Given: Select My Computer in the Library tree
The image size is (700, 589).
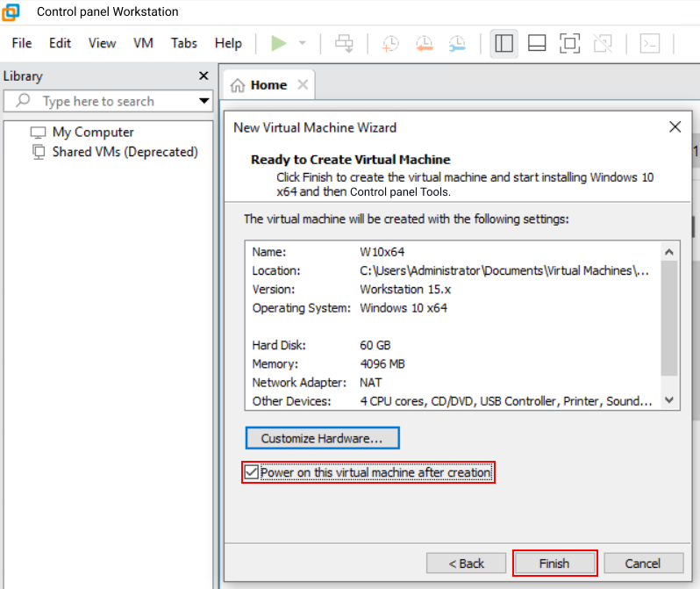Looking at the screenshot, I should pos(92,133).
